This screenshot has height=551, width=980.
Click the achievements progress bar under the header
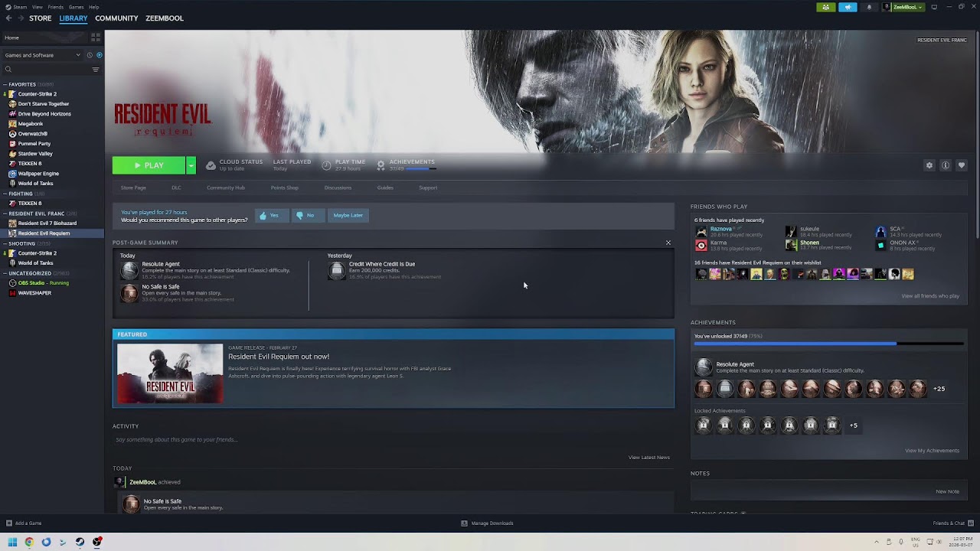[x=421, y=168]
